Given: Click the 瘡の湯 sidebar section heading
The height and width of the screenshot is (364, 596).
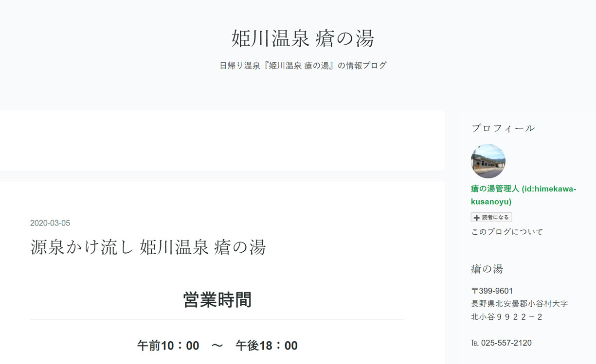Looking at the screenshot, I should click(487, 269).
